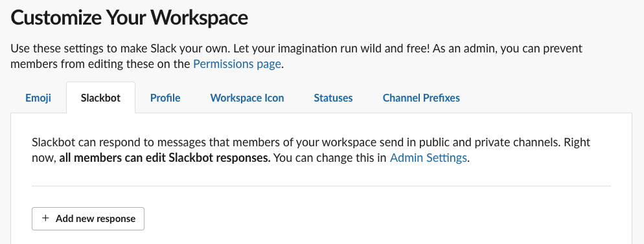This screenshot has width=644, height=244.
Task: Open the Admin Settings link
Action: click(428, 158)
